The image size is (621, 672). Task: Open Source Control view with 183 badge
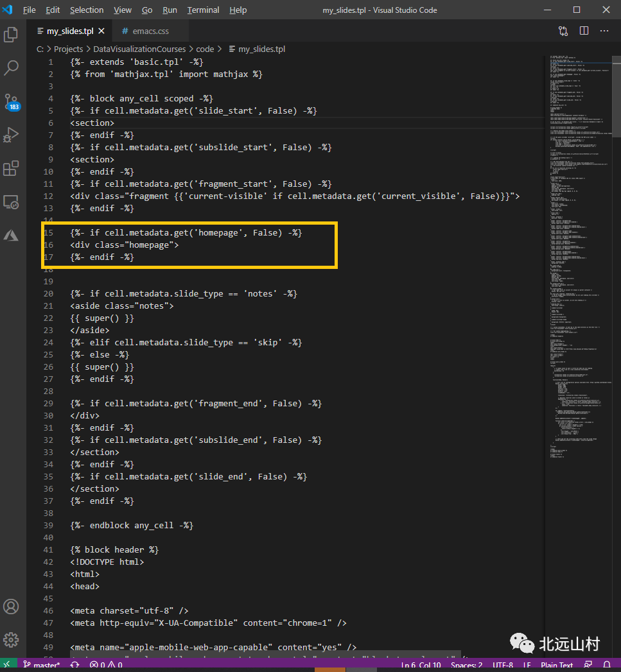[11, 102]
